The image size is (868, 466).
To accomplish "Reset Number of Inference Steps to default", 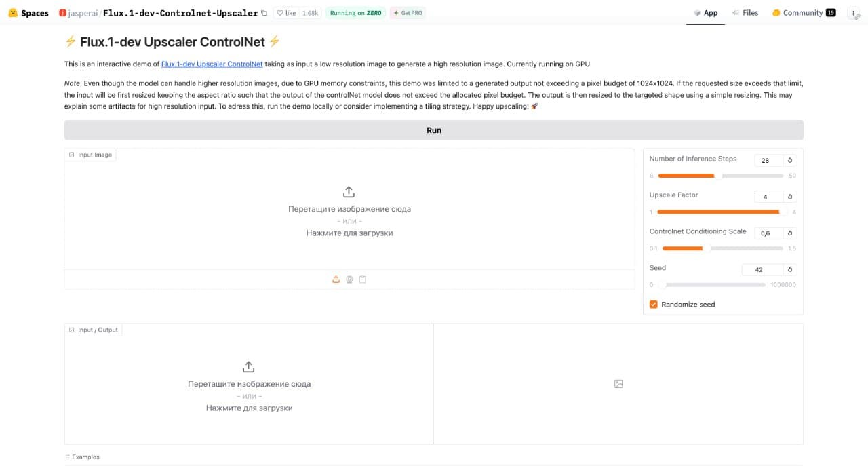I will click(790, 161).
